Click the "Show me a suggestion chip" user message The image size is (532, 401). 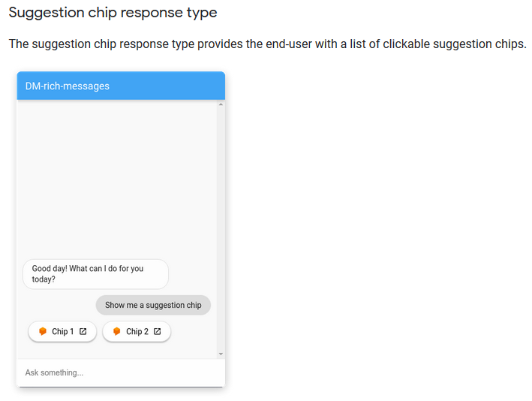click(153, 305)
